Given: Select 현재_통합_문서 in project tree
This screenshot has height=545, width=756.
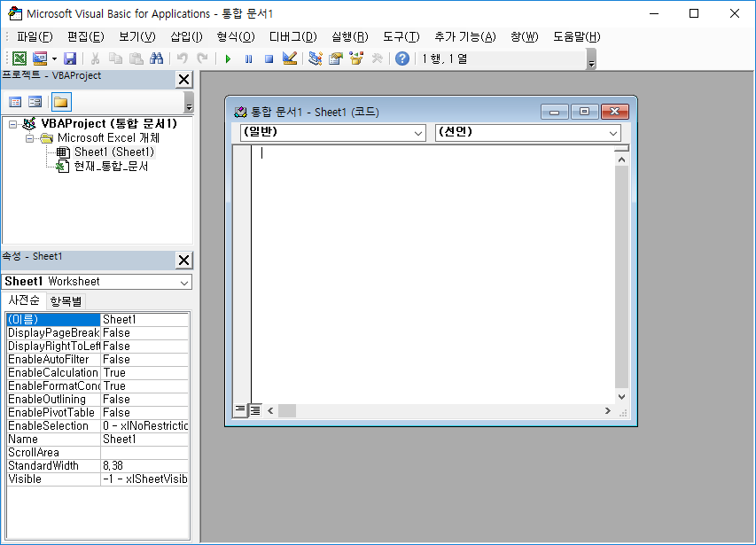Looking at the screenshot, I should pos(111,167).
